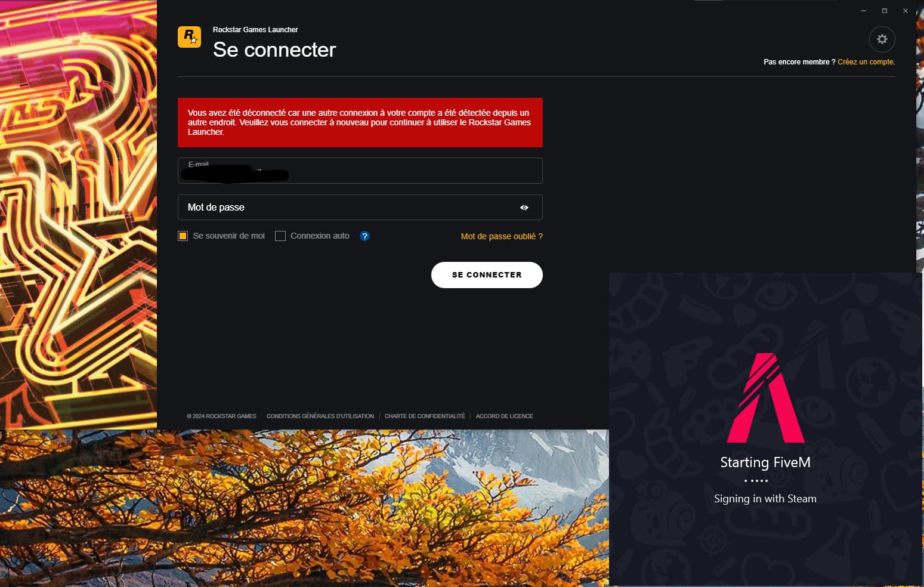Open Conditions générales d'utilisation link
This screenshot has width=924, height=587.
point(320,416)
